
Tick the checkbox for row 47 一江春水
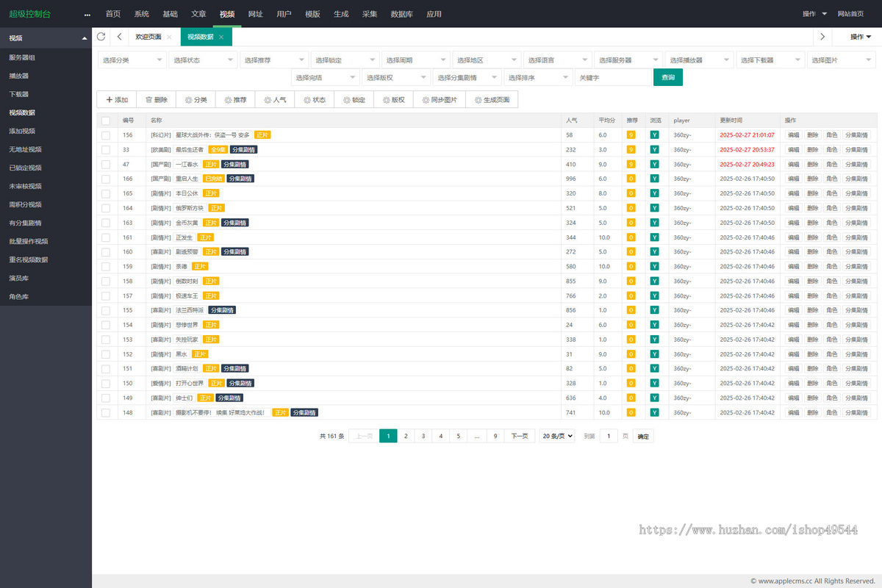click(106, 164)
